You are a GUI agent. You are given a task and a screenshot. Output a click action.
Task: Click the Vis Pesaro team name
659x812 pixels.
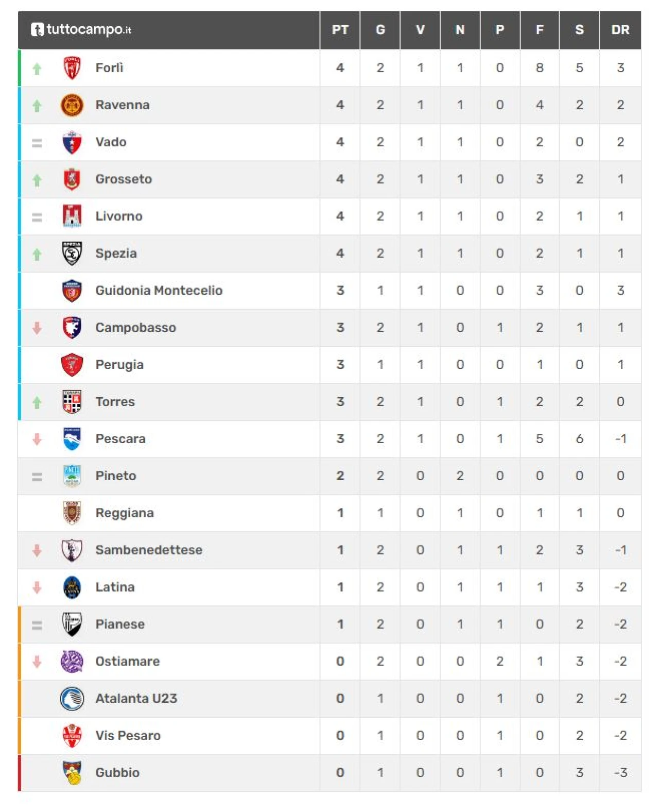point(128,736)
